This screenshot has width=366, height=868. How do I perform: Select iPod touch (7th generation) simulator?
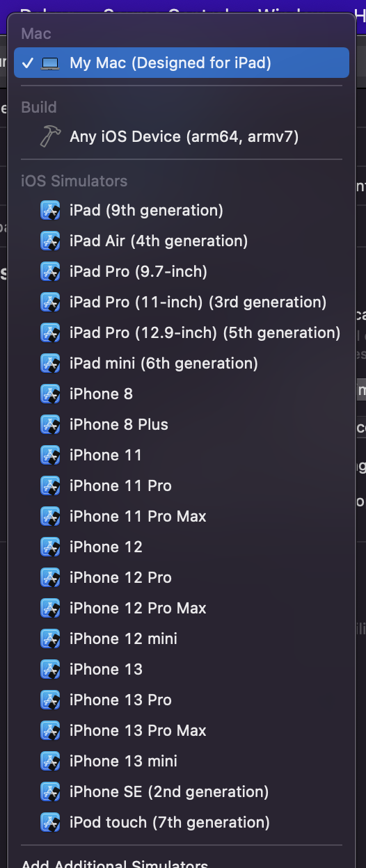pos(181,822)
